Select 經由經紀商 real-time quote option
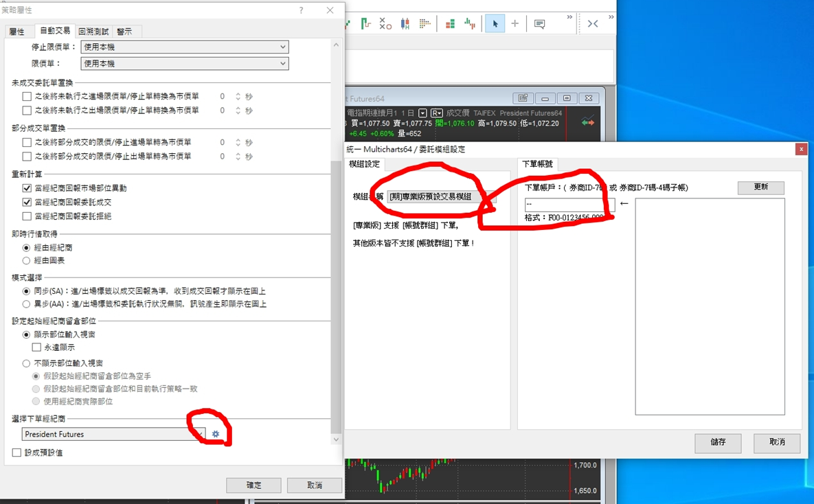Viewport: 814px width, 504px height. click(x=27, y=248)
